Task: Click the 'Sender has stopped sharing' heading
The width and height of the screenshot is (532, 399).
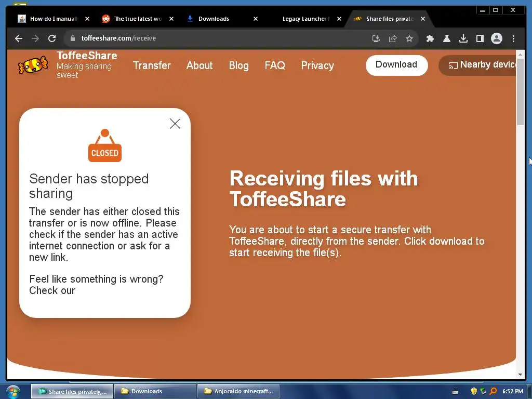Action: coord(89,186)
